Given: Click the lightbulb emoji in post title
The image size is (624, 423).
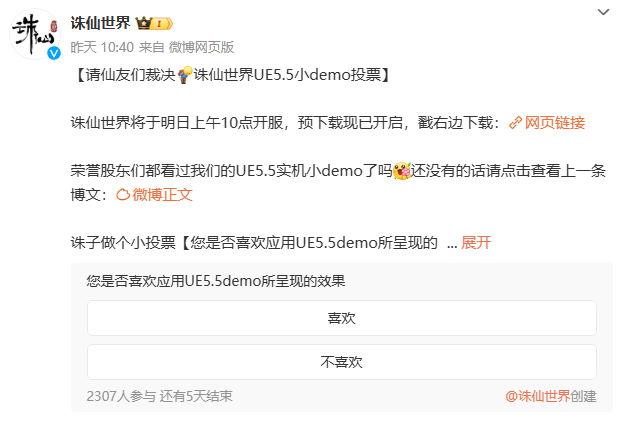Looking at the screenshot, I should click(x=185, y=75).
